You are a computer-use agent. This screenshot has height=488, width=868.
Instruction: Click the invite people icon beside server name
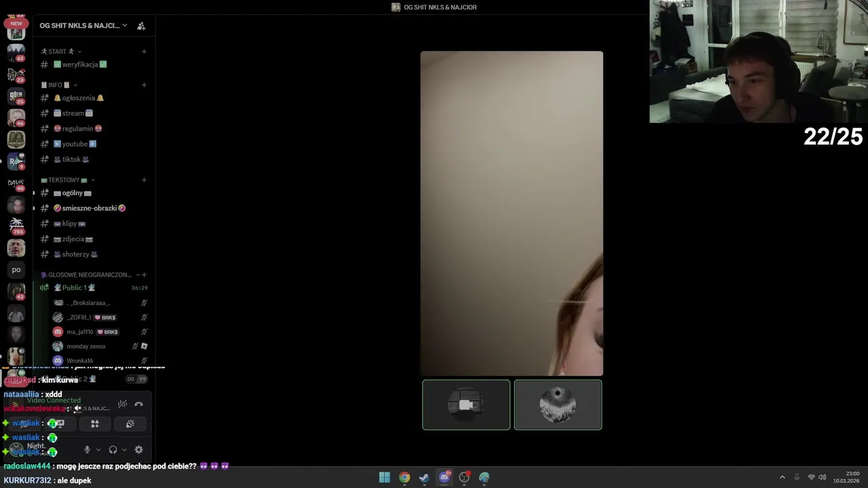(141, 26)
